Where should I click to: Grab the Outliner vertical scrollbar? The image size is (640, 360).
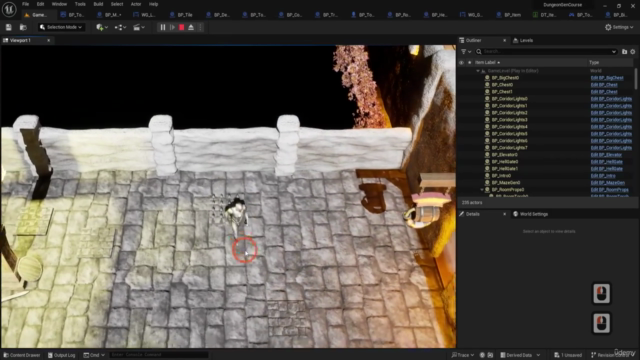tap(636, 78)
